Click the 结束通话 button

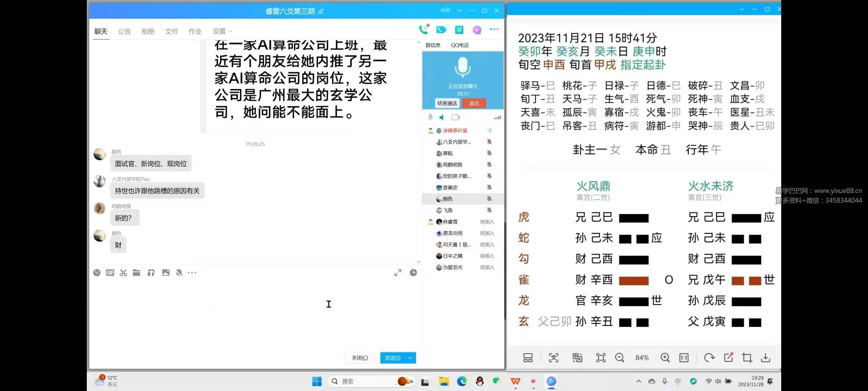447,103
